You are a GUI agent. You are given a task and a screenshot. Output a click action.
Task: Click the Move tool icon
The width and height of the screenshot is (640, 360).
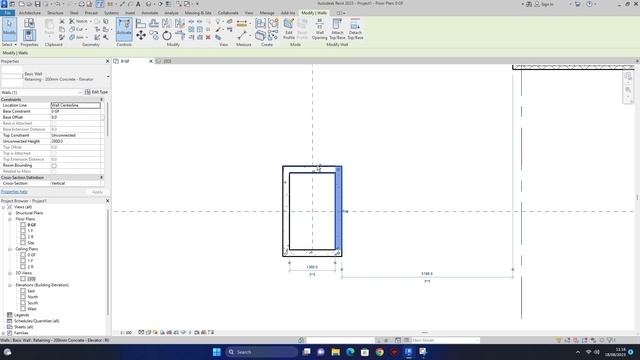tap(141, 36)
